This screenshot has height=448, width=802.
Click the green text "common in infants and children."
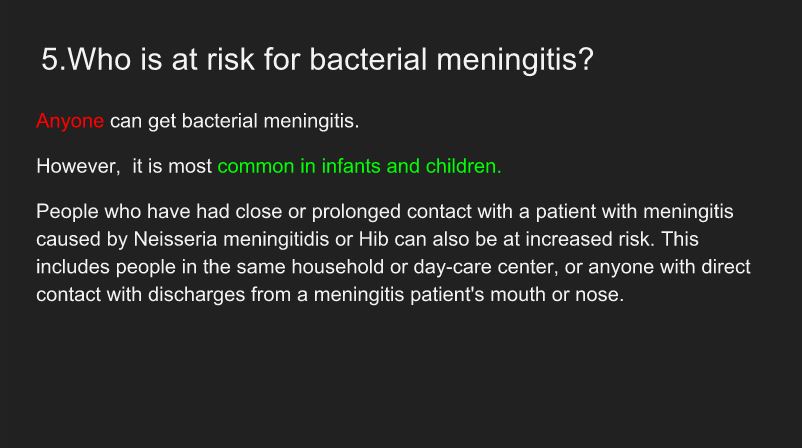coord(359,166)
